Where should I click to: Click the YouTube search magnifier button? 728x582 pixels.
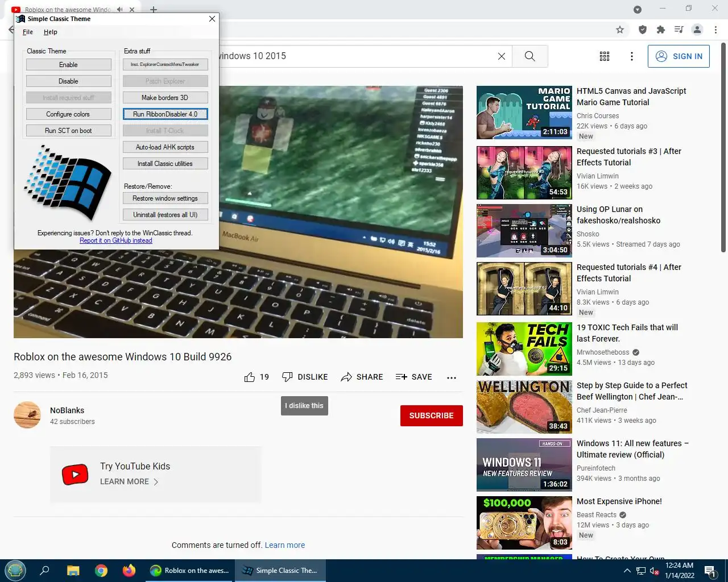[x=530, y=56]
